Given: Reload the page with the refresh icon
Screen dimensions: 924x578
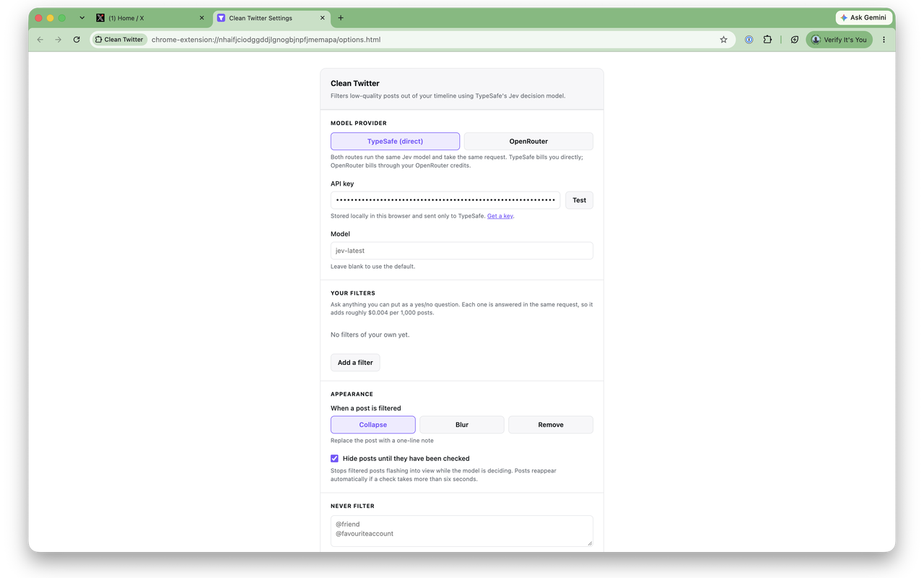Looking at the screenshot, I should (x=77, y=40).
